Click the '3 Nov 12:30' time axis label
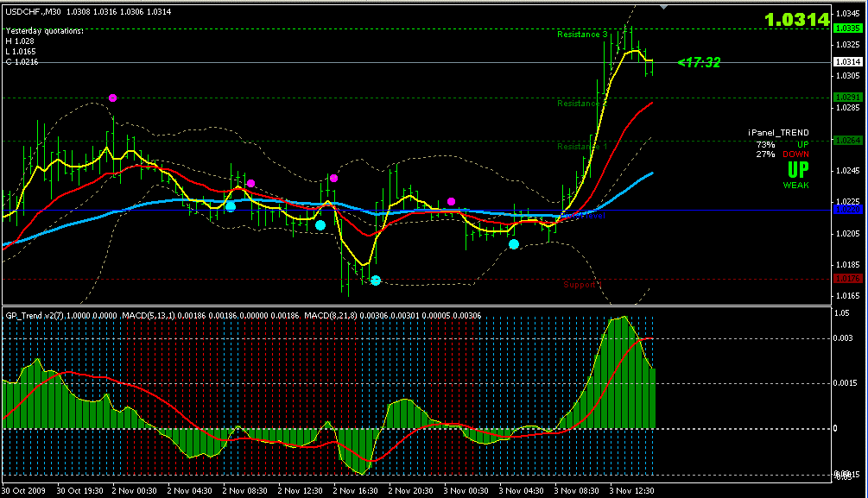 pyautogui.click(x=631, y=491)
